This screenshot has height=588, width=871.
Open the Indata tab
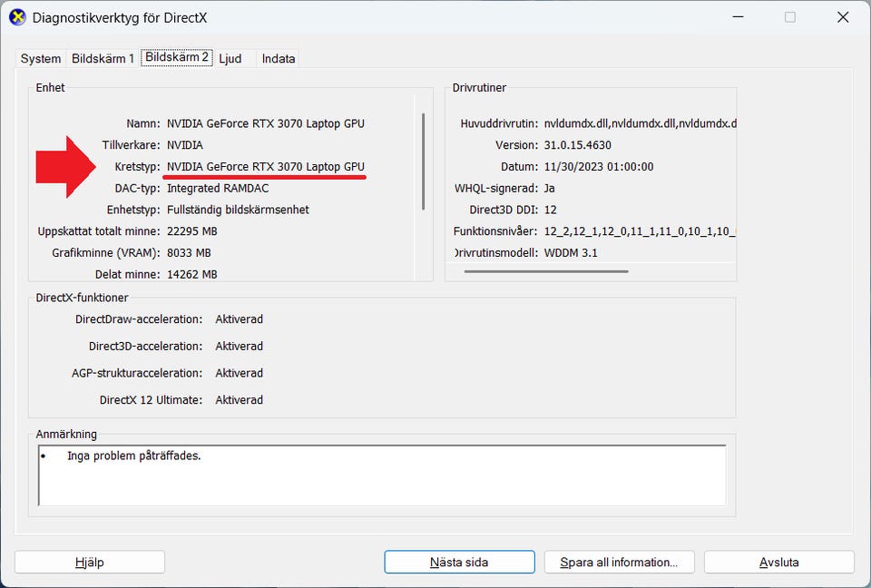click(x=279, y=59)
